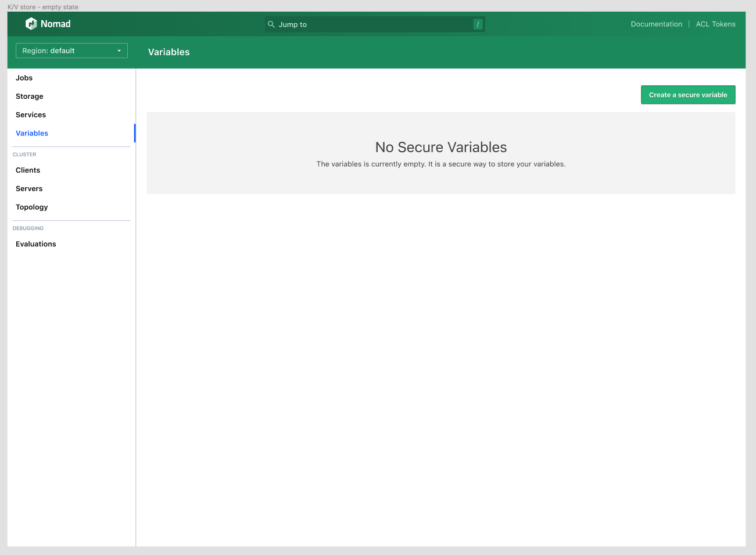This screenshot has width=756, height=555.
Task: Click the Nomad logo icon
Action: pyautogui.click(x=32, y=23)
